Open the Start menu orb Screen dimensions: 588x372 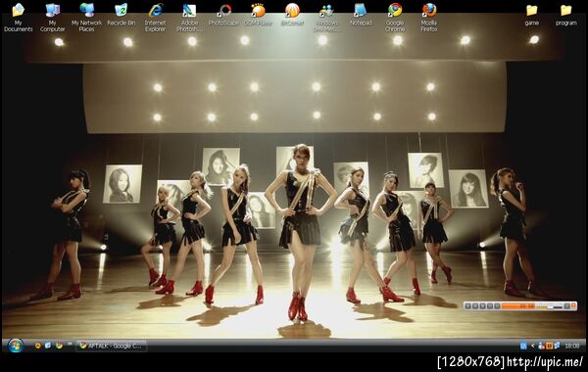click(16, 346)
